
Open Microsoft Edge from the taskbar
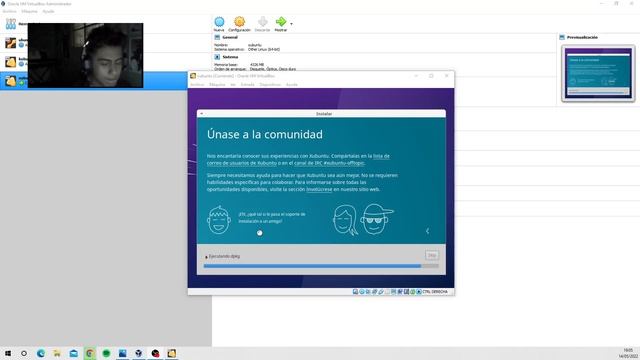point(41,353)
